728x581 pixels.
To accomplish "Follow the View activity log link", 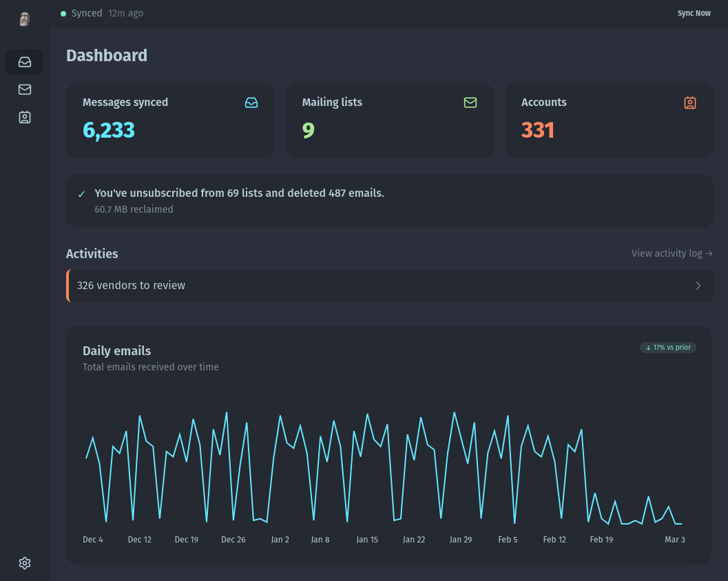I will pos(672,253).
